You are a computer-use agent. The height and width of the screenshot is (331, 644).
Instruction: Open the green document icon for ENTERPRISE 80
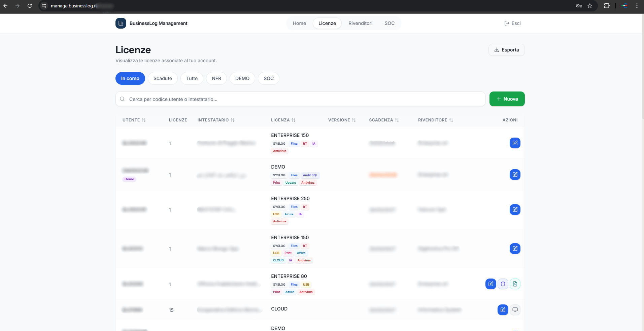515,284
